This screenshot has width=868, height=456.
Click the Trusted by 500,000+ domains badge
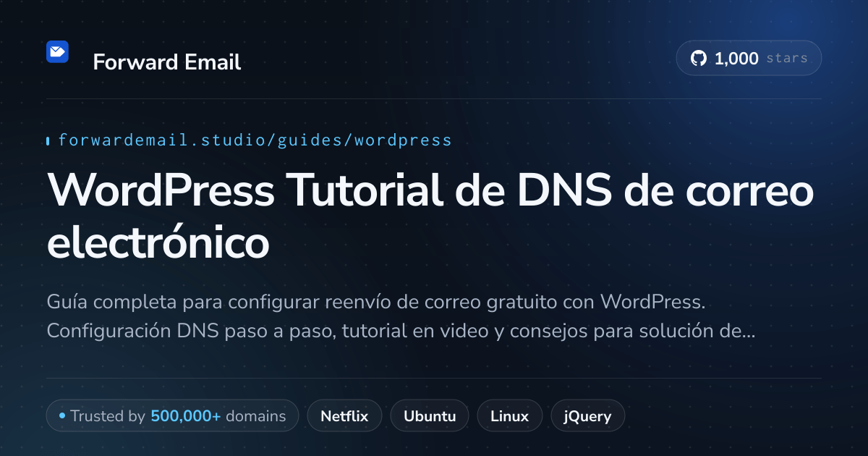tap(172, 416)
